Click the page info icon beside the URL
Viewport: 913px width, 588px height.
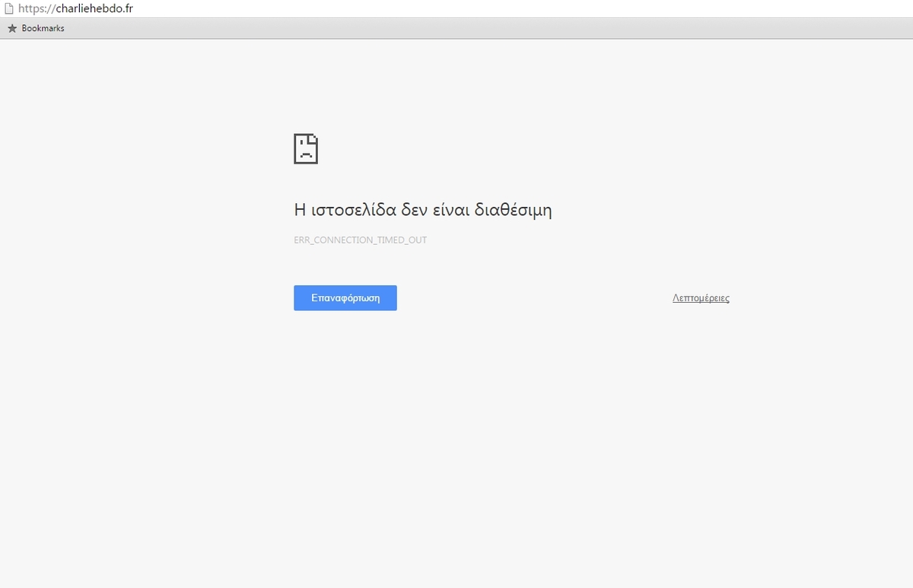coord(9,9)
